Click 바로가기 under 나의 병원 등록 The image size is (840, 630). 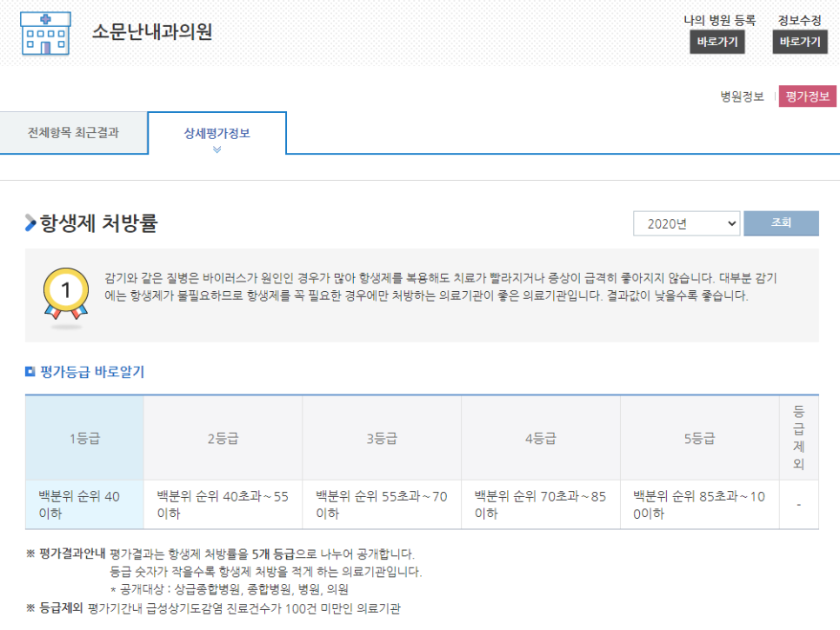tap(717, 42)
